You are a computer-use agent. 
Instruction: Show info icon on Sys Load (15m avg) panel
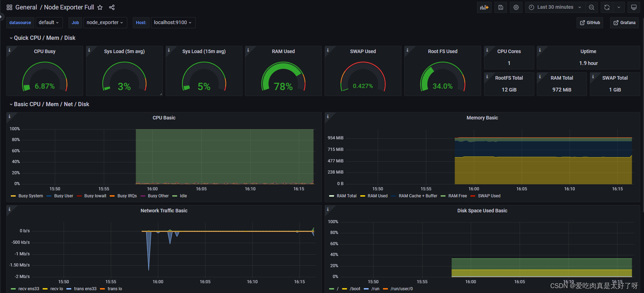tap(169, 50)
